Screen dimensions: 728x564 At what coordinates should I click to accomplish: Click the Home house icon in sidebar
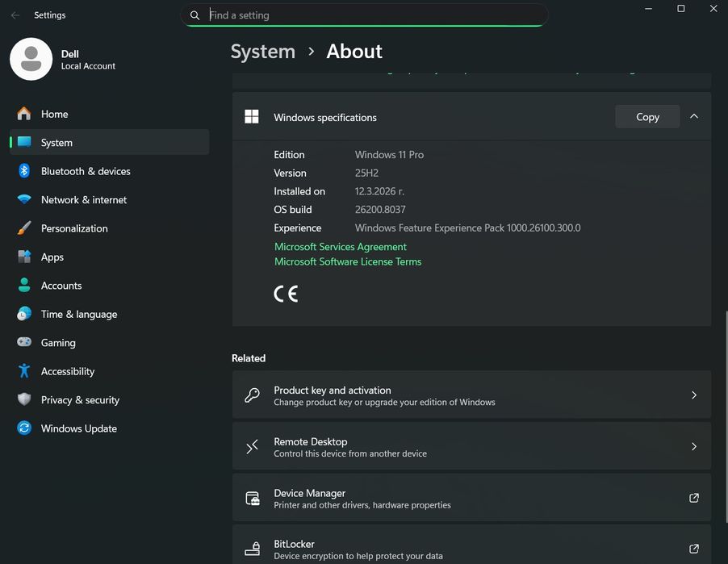(x=24, y=114)
